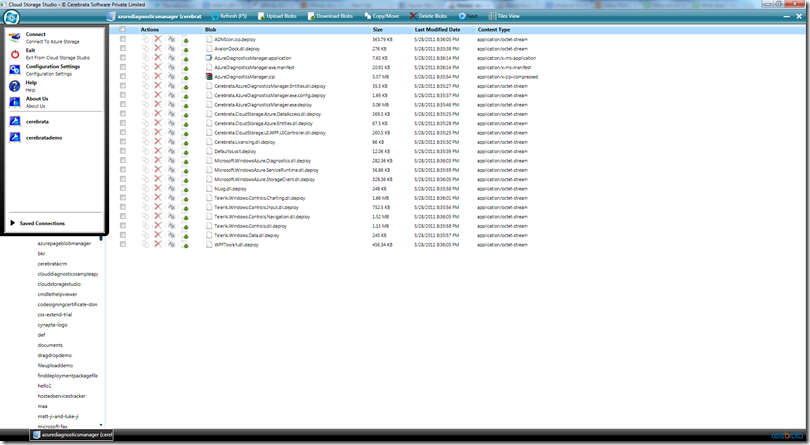Select dragdropdemo container in tree
Image resolution: width=810 pixels, height=445 pixels.
(55, 356)
